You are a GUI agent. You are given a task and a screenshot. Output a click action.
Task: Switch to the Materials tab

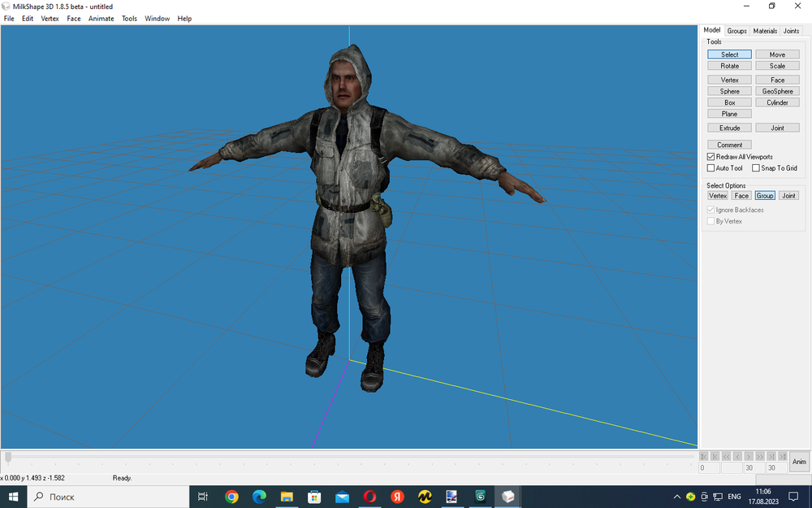[x=764, y=30]
